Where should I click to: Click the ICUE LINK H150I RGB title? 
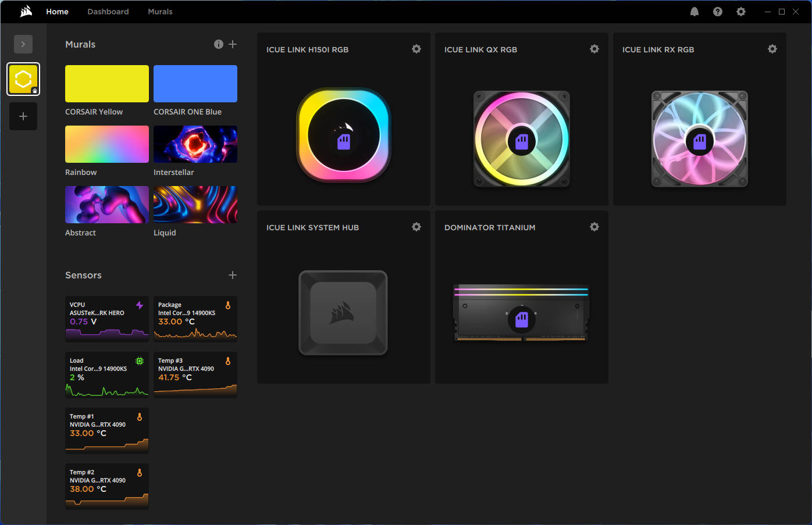click(x=308, y=49)
